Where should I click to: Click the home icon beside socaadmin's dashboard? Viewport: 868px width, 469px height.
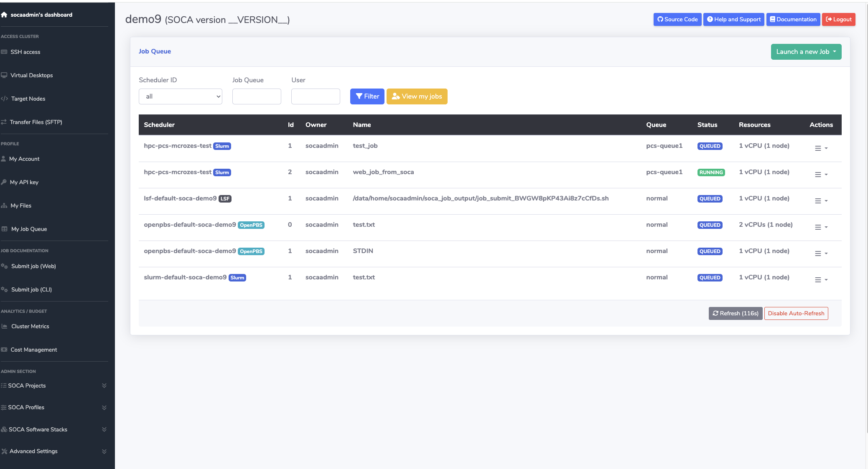[4, 15]
